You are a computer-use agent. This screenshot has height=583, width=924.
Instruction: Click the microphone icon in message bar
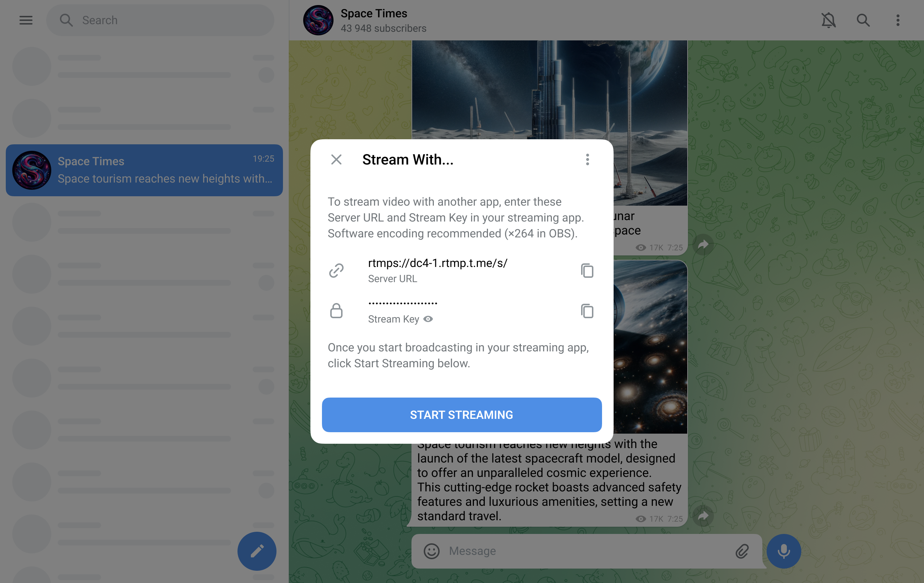coord(784,551)
